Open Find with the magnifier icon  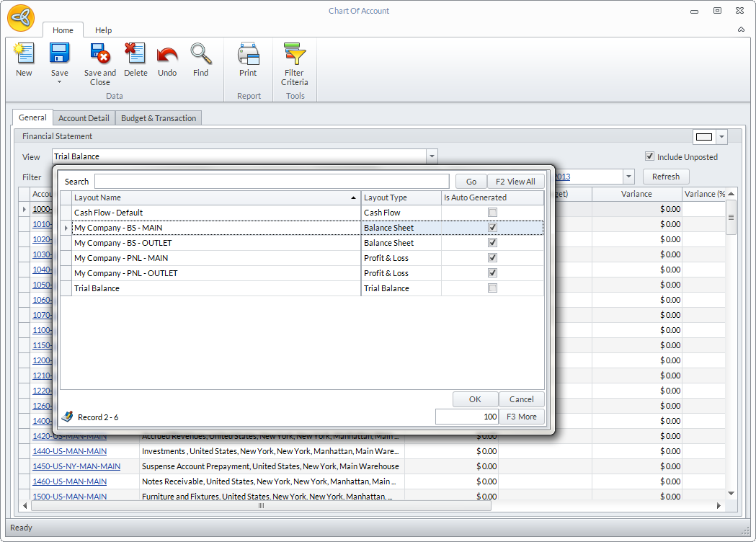(x=200, y=54)
